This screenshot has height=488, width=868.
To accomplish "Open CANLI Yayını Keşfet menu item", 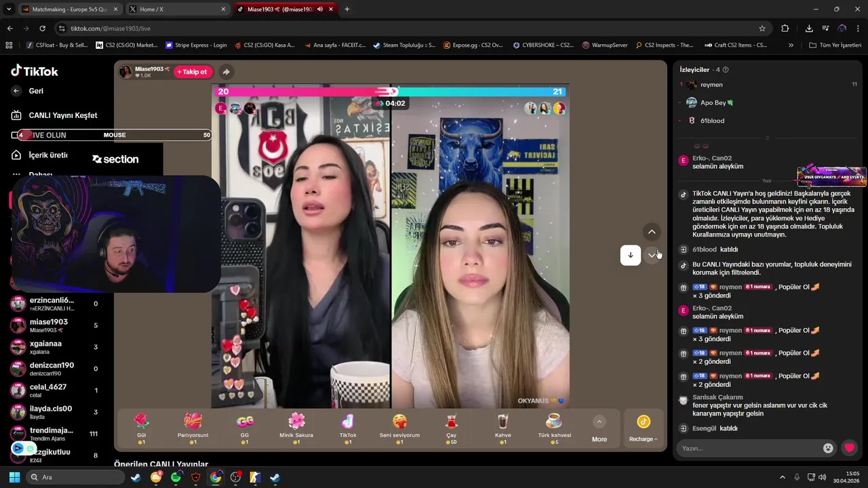I will (54, 115).
